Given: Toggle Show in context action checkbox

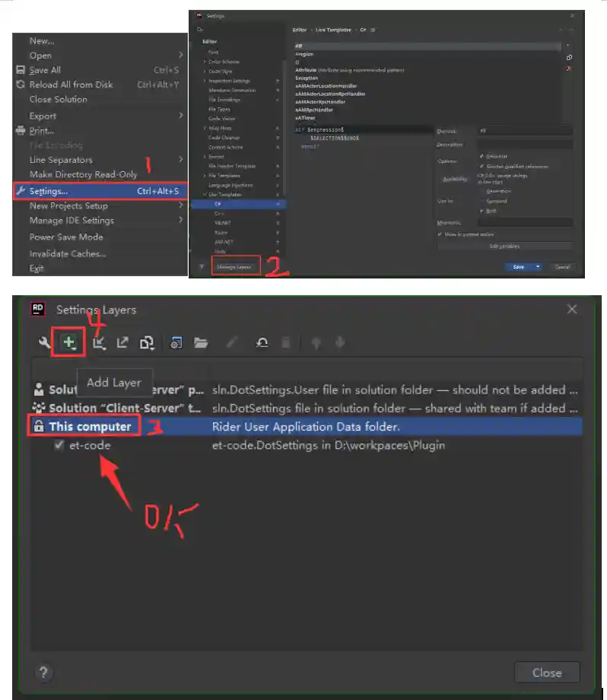Looking at the screenshot, I should [x=440, y=234].
